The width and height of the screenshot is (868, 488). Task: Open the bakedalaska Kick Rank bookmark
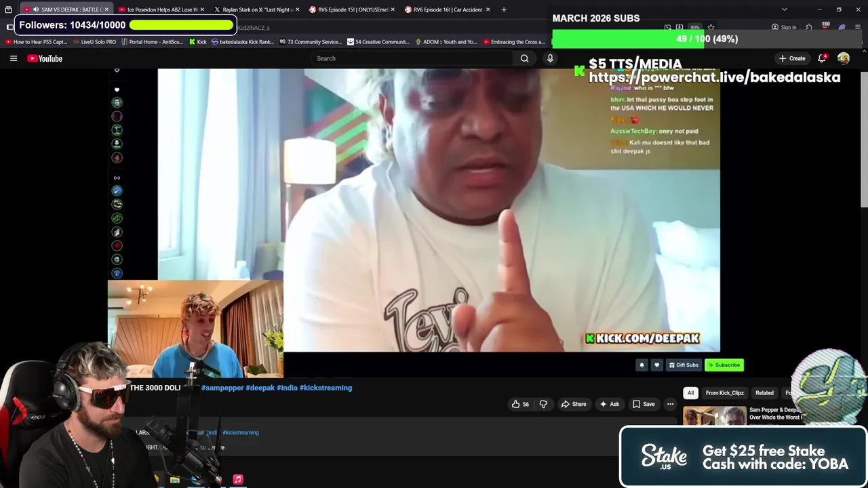(243, 42)
